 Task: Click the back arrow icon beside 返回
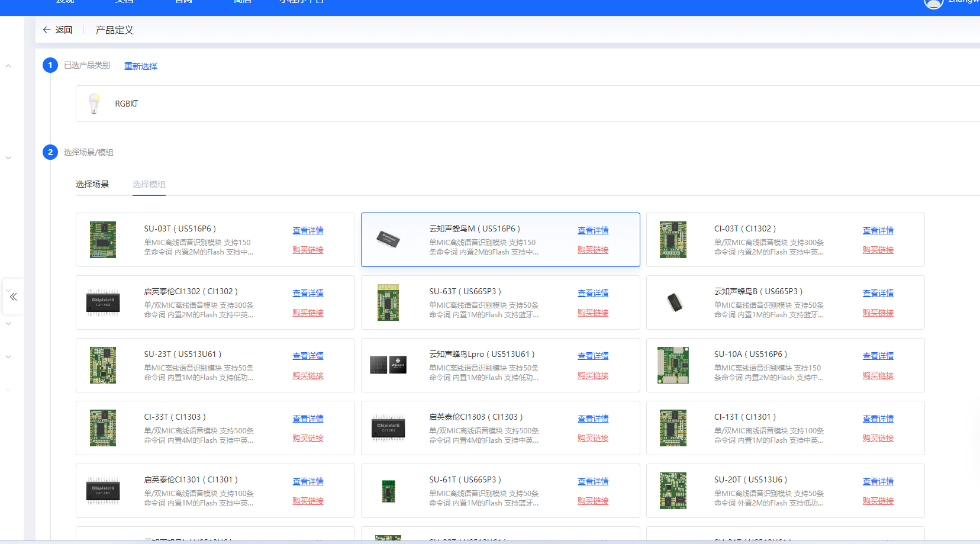pyautogui.click(x=47, y=30)
